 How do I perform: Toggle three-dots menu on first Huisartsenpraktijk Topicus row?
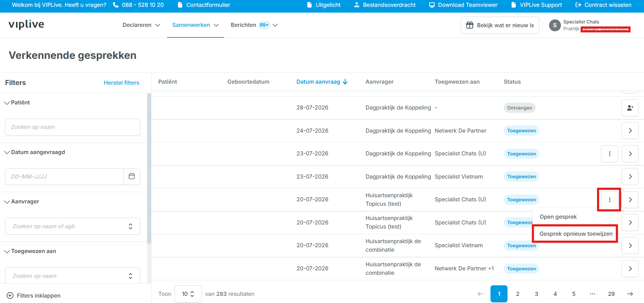coord(610,200)
